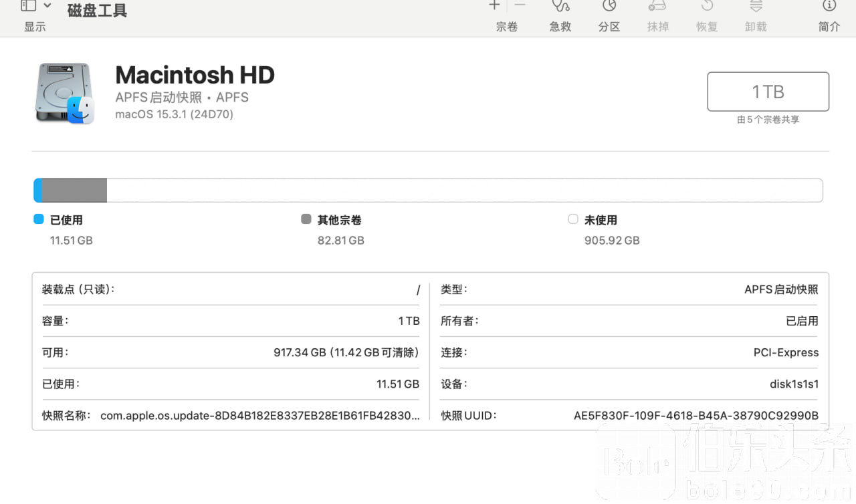Select the white 未使用 legend swatch

coord(573,219)
